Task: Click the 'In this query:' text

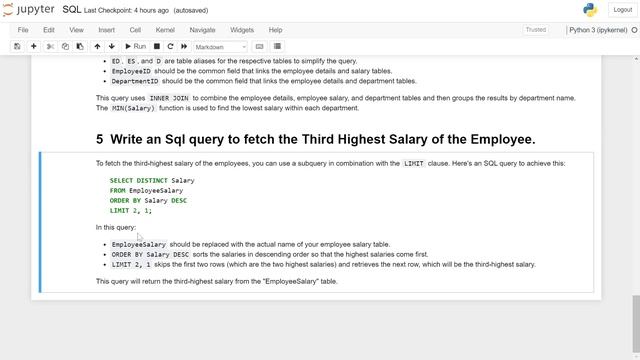Action: (116, 227)
